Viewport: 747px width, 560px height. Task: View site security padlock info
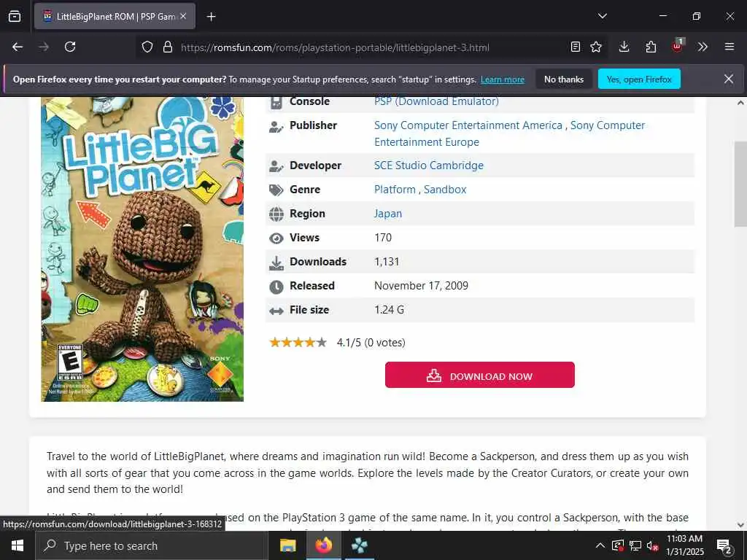(167, 47)
